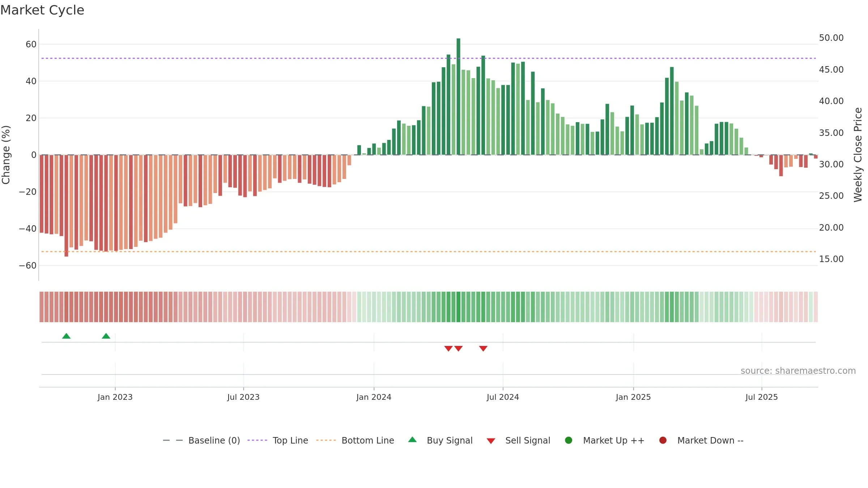The width and height of the screenshot is (868, 488).
Task: Click the Jan 2025 axis label
Action: pos(633,397)
